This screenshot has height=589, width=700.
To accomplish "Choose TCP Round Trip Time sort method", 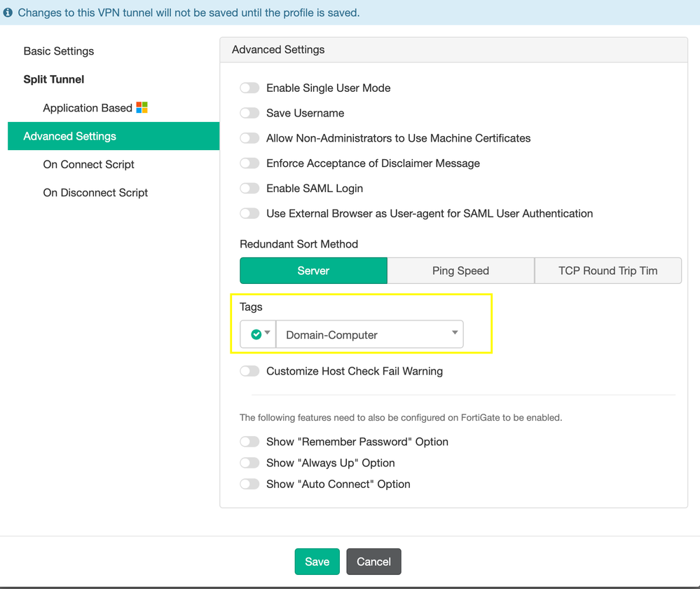I will coord(608,271).
